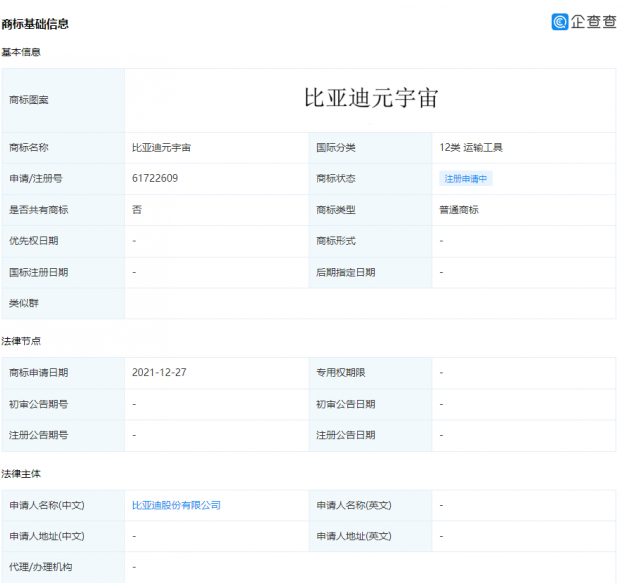
Task: Click the 后期指定日期 label
Action: (346, 272)
